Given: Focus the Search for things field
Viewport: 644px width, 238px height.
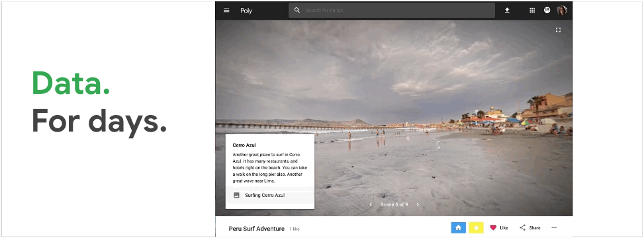Looking at the screenshot, I should point(392,11).
